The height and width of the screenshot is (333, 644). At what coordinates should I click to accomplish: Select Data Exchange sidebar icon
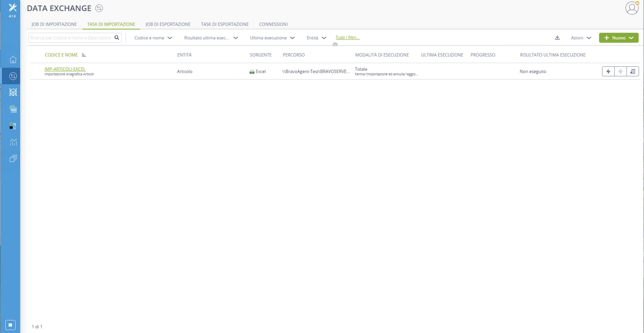pos(13,76)
